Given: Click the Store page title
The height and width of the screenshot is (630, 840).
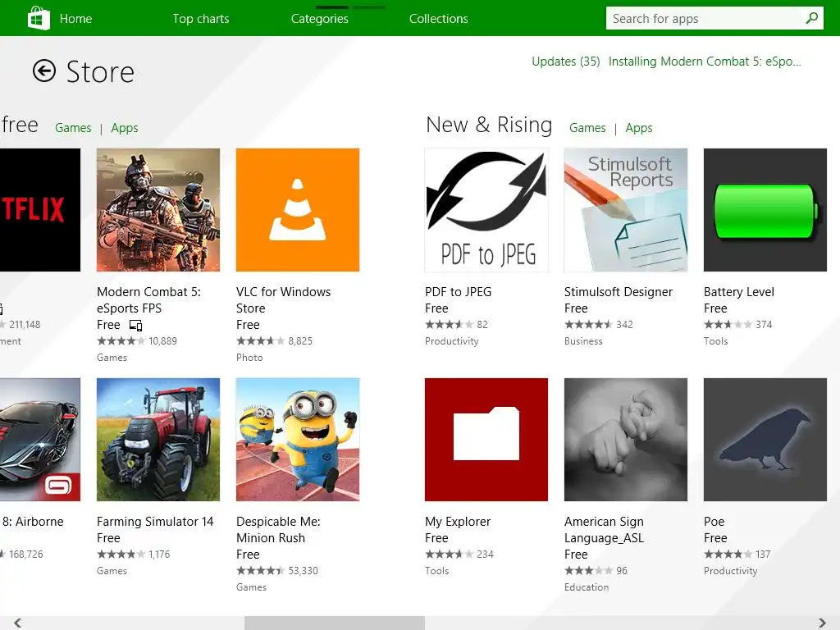Looking at the screenshot, I should [x=100, y=72].
